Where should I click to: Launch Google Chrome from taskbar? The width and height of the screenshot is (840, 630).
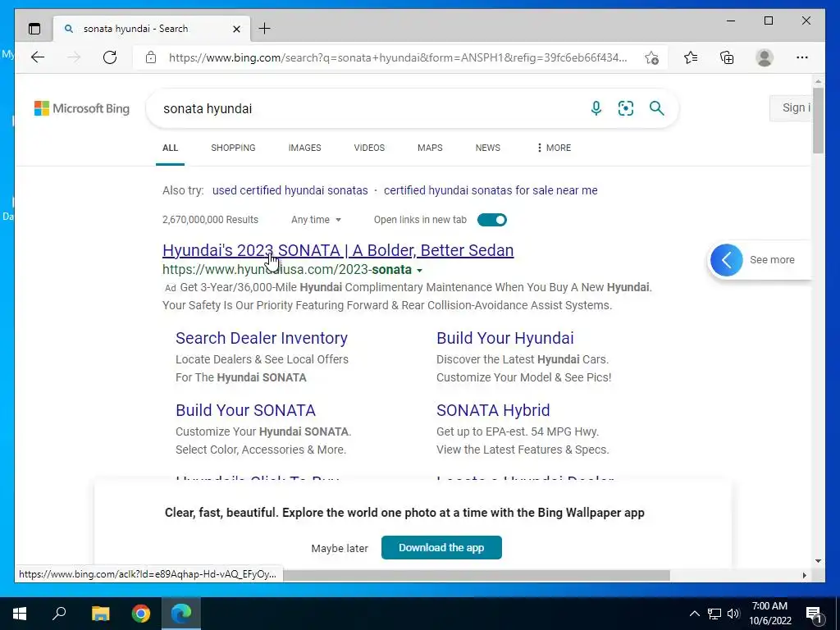click(x=141, y=614)
